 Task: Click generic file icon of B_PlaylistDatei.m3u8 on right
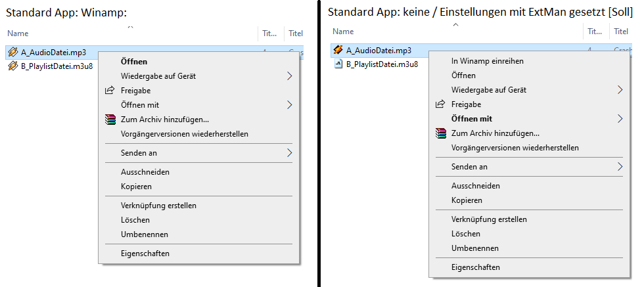[x=338, y=64]
